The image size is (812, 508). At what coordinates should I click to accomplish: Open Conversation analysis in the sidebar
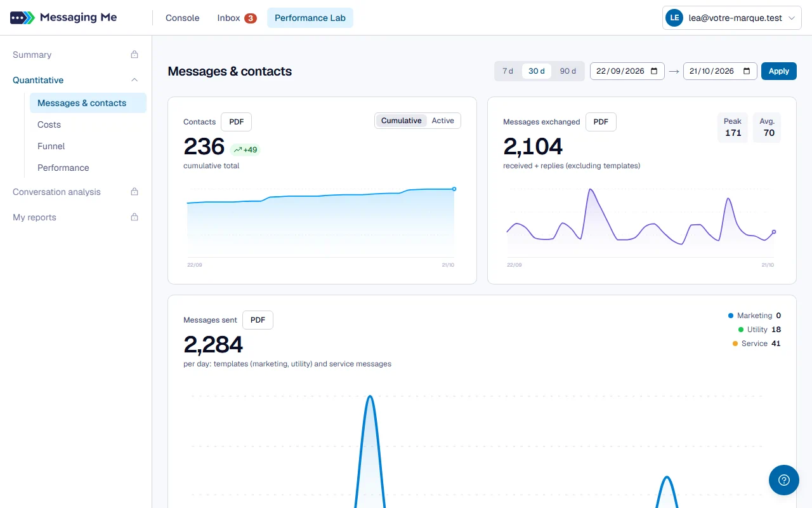76,192
